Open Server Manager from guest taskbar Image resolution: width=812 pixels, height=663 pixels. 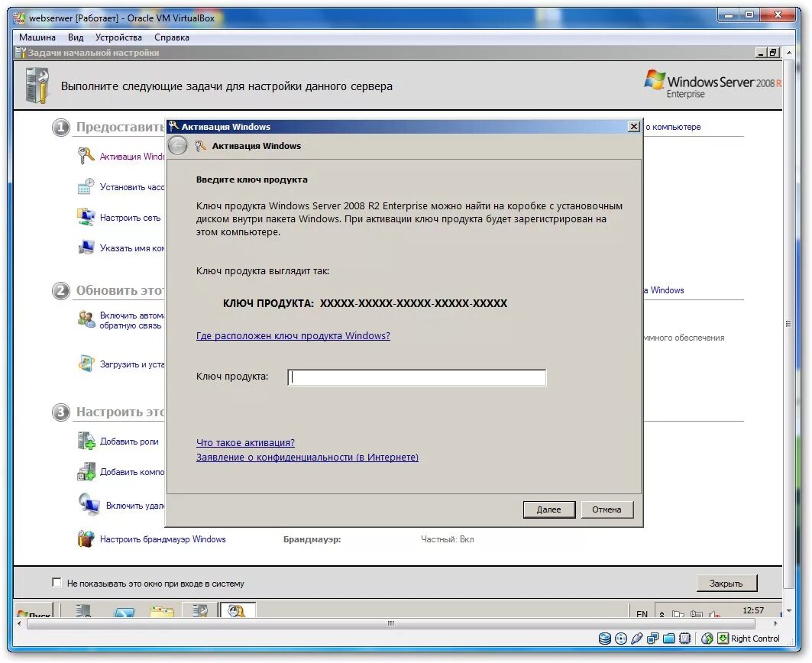tap(82, 611)
